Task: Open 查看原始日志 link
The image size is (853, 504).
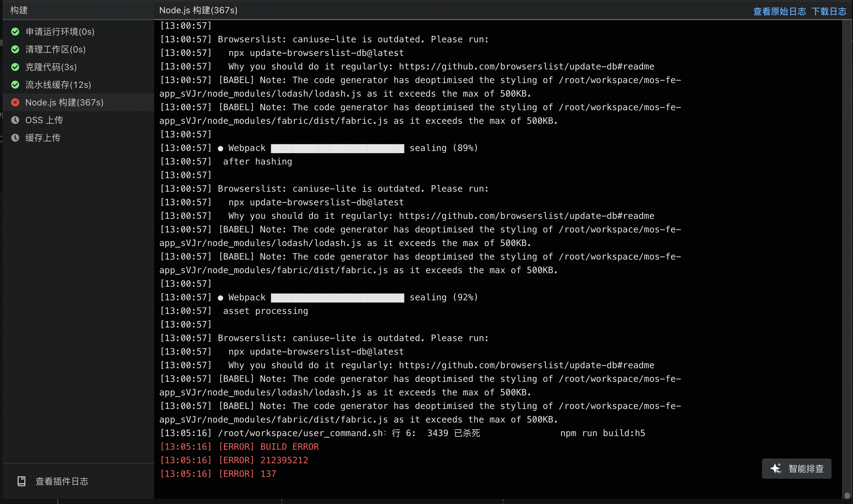Action: coord(779,11)
